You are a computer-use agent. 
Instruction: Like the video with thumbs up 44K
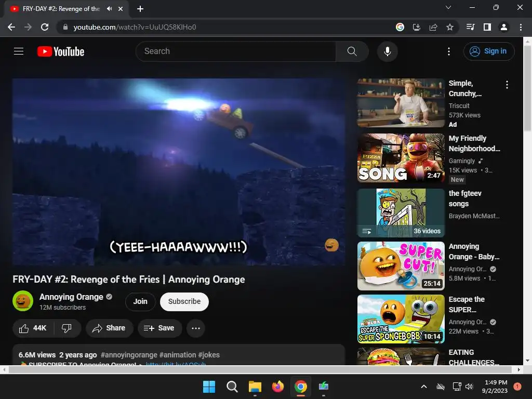click(33, 328)
